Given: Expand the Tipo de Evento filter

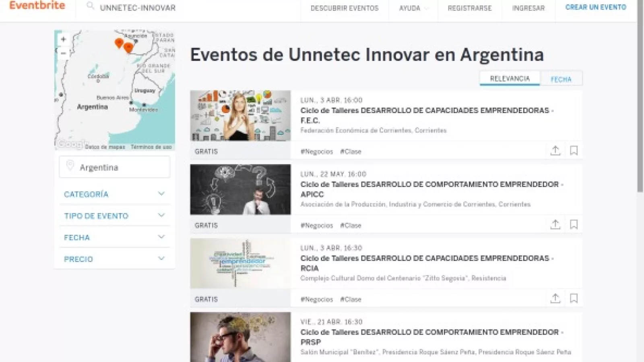Looking at the screenshot, I should coord(114,216).
